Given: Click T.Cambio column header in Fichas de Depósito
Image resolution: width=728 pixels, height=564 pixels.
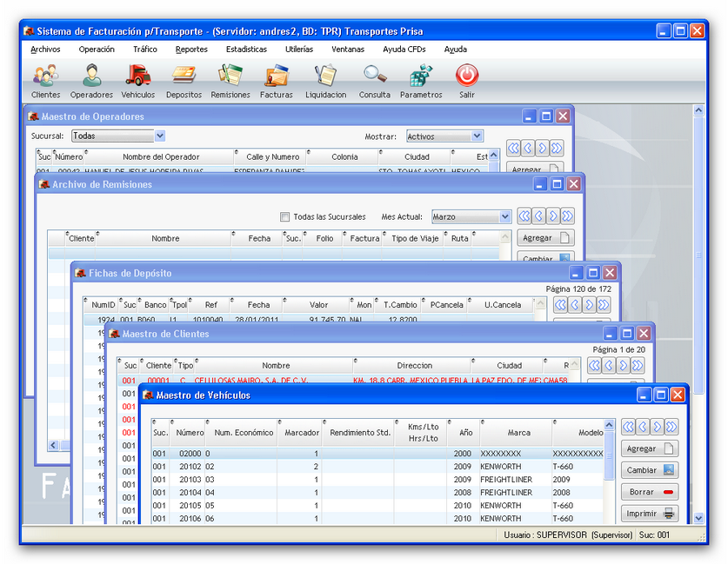Looking at the screenshot, I should tap(399, 305).
